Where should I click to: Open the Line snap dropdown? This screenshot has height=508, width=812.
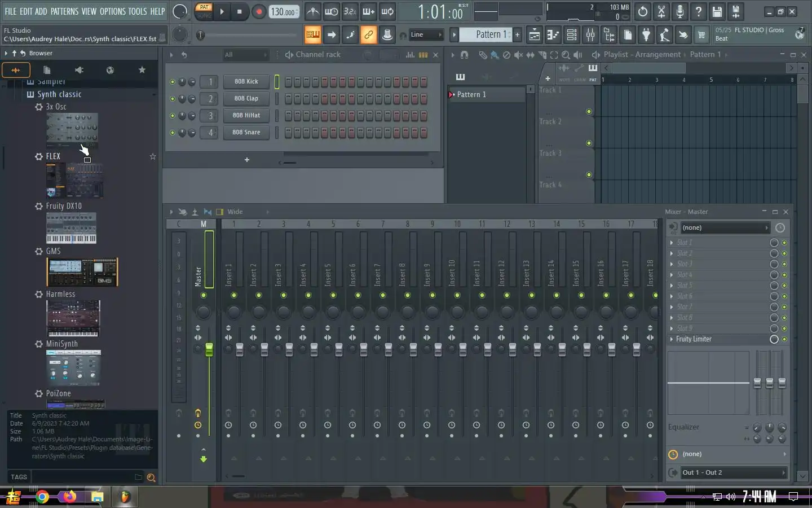426,35
